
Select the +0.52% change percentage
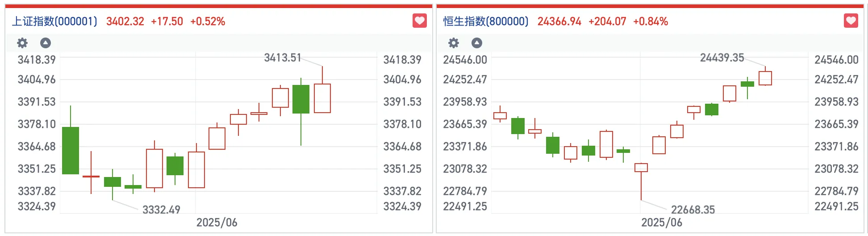[208, 21]
